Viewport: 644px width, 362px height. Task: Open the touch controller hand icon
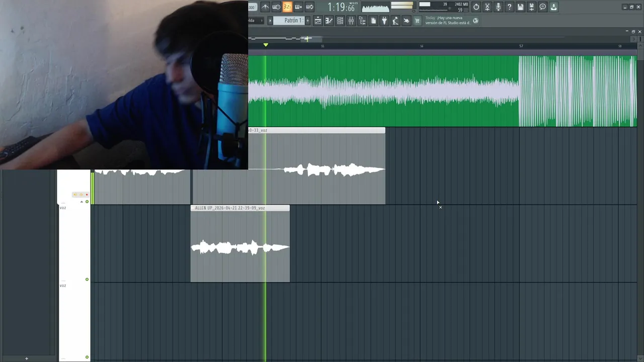407,21
